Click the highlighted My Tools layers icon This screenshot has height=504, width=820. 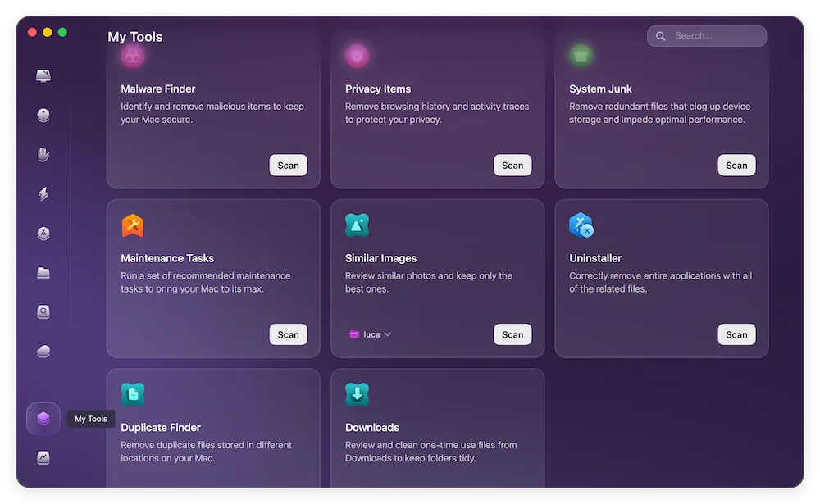(43, 418)
